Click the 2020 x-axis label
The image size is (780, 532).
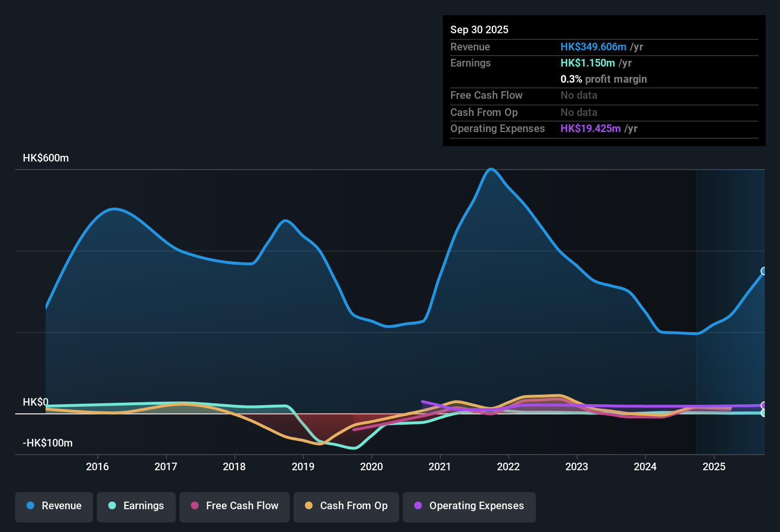[371, 466]
